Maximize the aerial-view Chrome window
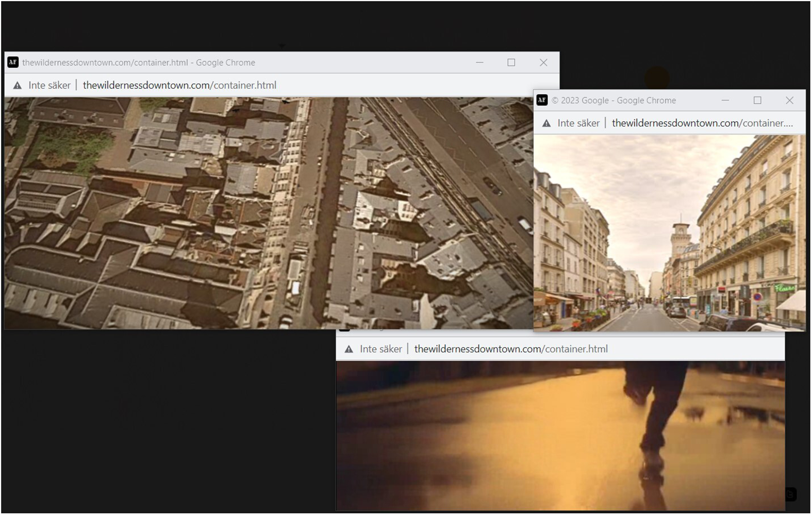This screenshot has height=515, width=812. tap(511, 62)
